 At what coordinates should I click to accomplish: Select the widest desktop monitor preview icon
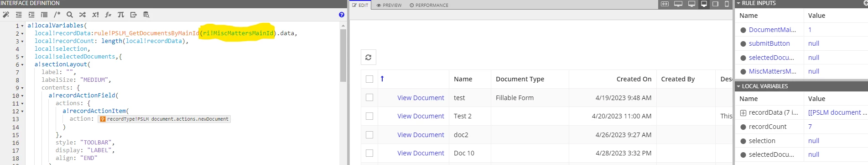pos(678,4)
